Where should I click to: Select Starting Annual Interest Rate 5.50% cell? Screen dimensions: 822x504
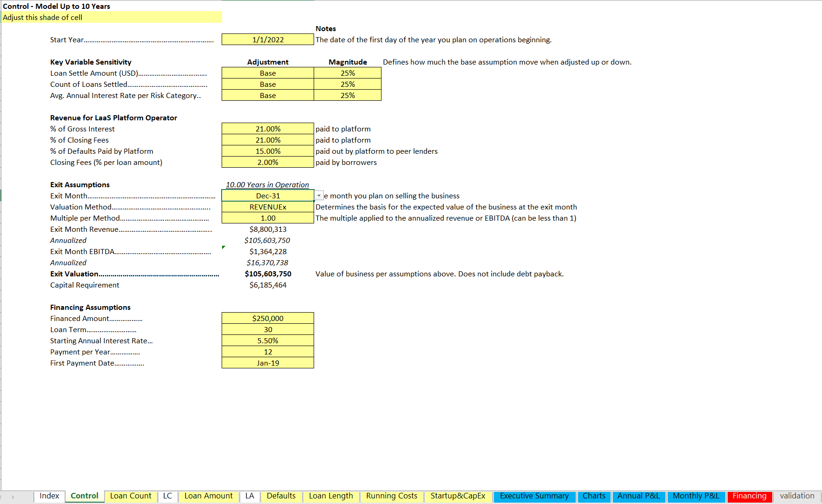point(268,340)
